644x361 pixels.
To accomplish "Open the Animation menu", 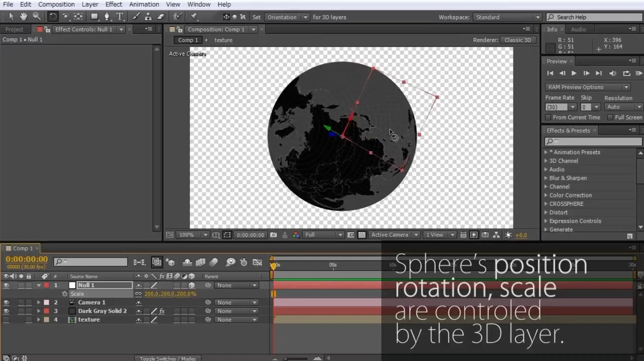I will [x=144, y=4].
